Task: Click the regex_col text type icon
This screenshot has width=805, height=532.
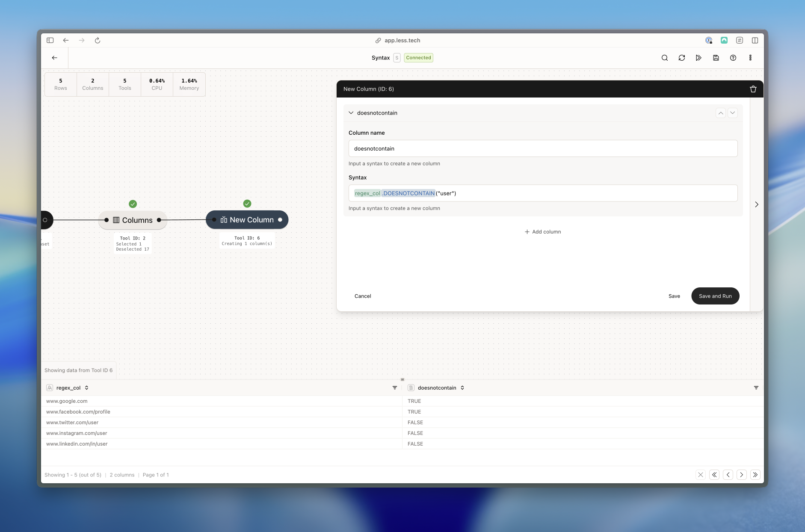Action: [x=50, y=388]
